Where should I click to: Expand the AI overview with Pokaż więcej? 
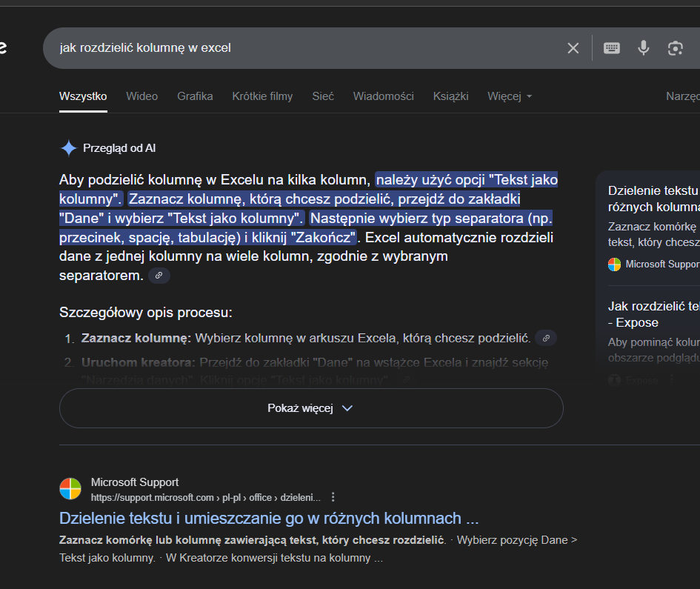(311, 408)
